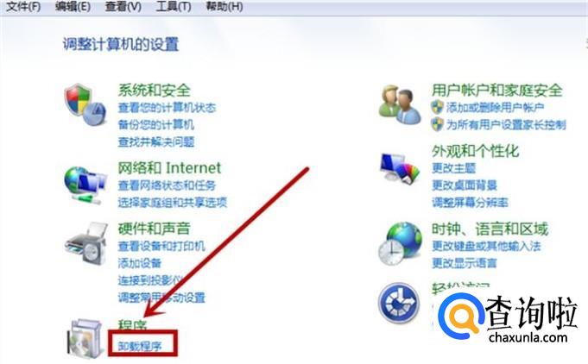588x364 pixels.
Task: Click the Network and Internet globe icon
Action: [85, 185]
